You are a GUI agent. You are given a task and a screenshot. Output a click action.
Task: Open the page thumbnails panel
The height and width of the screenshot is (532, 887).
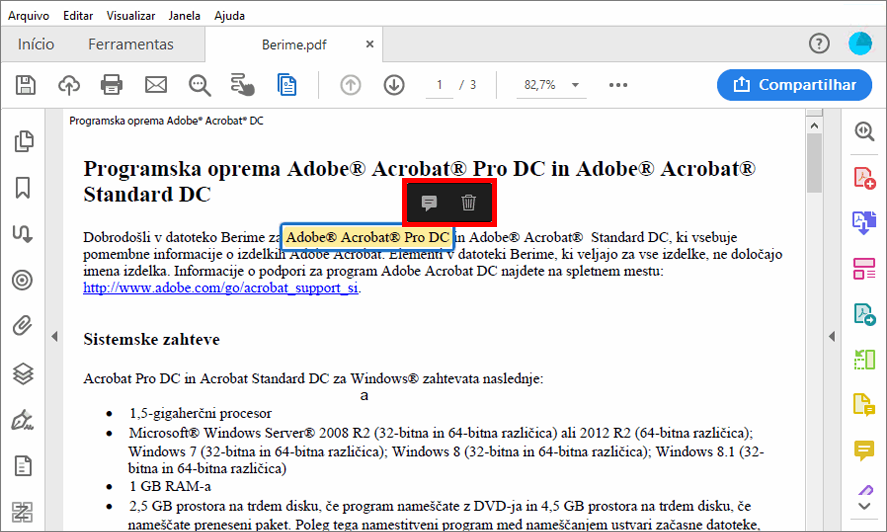(23, 141)
